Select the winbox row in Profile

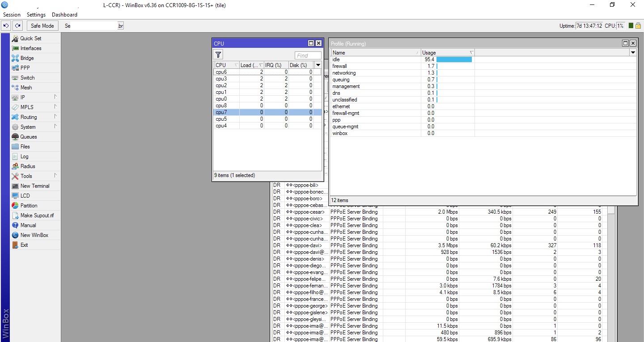click(x=483, y=133)
